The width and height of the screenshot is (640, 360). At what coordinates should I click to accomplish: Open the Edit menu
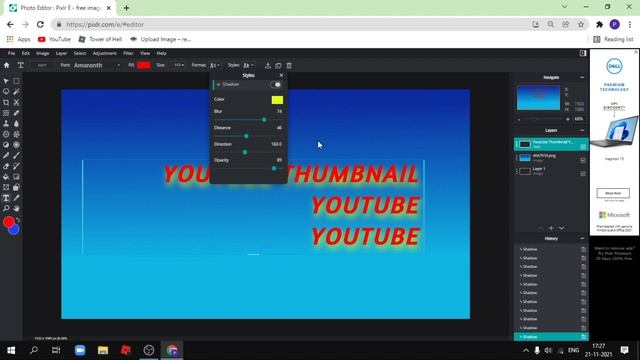point(25,53)
